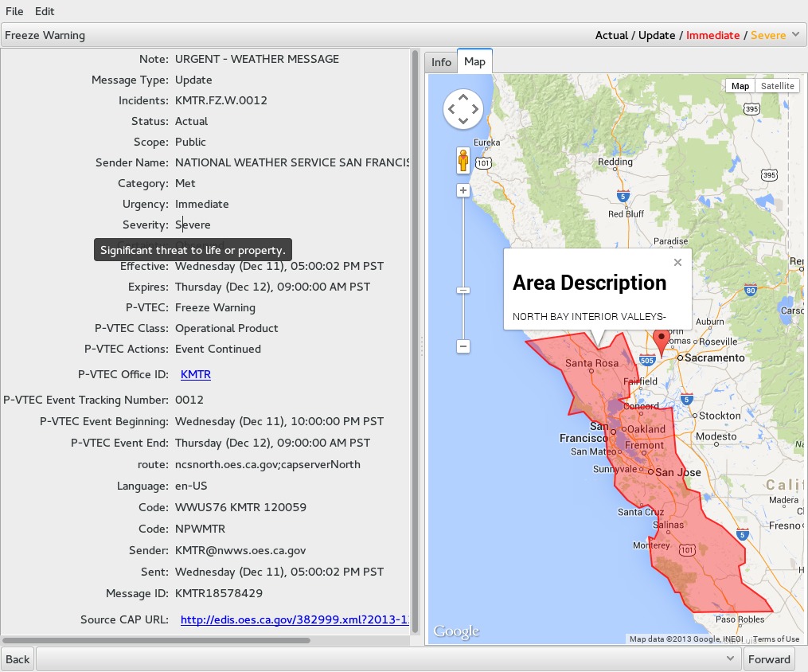Switch map to Satellite view
Viewport: 808px width, 672px height.
(777, 86)
